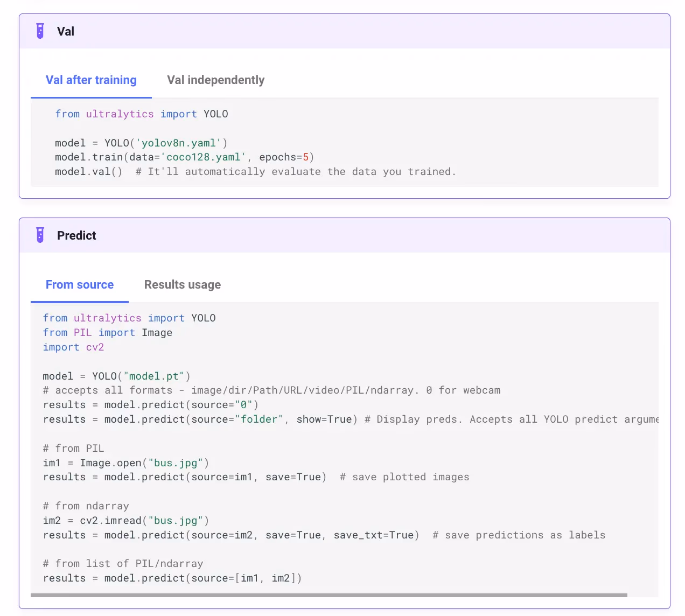Screen dimensions: 685x616
Task: Click the model.predict(source="0") line
Action: coord(150,405)
